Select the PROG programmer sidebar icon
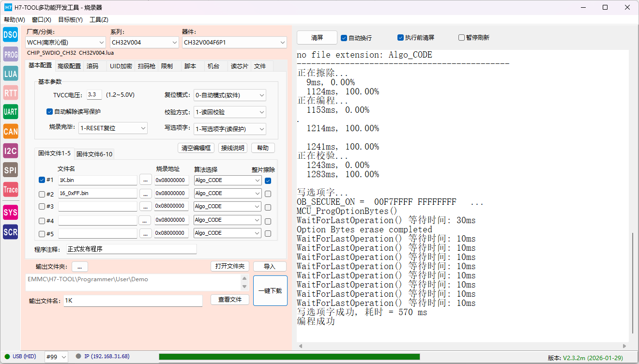 coord(11,54)
